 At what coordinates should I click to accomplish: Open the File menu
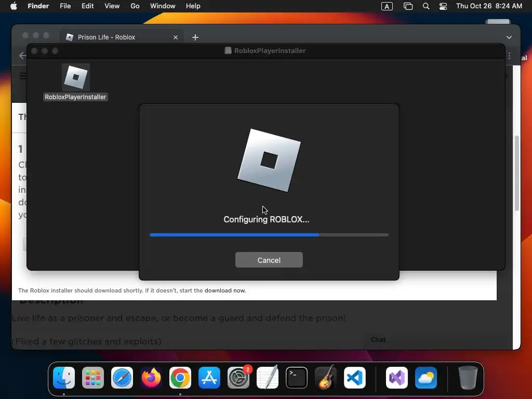[65, 6]
